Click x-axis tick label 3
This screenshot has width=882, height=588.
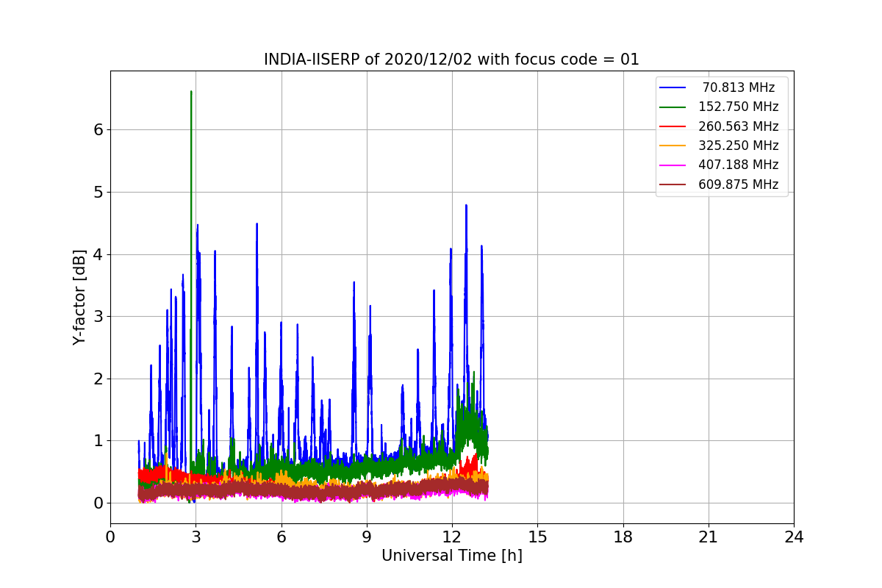[196, 537]
